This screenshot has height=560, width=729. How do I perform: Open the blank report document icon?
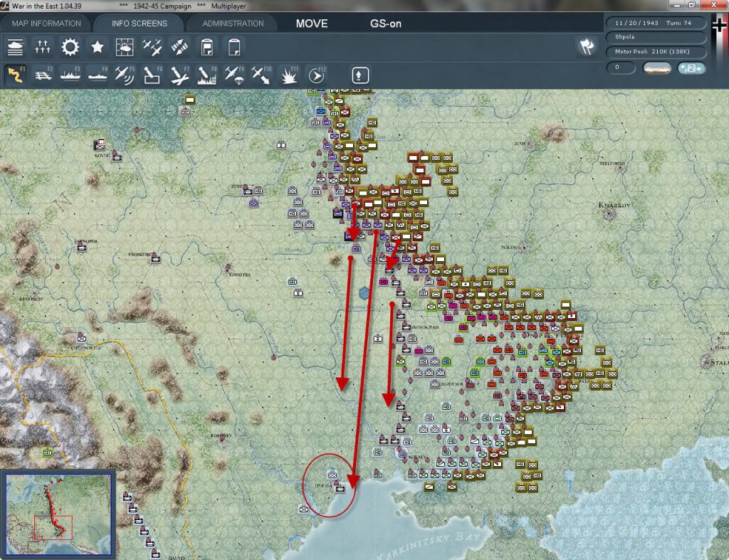click(x=234, y=47)
